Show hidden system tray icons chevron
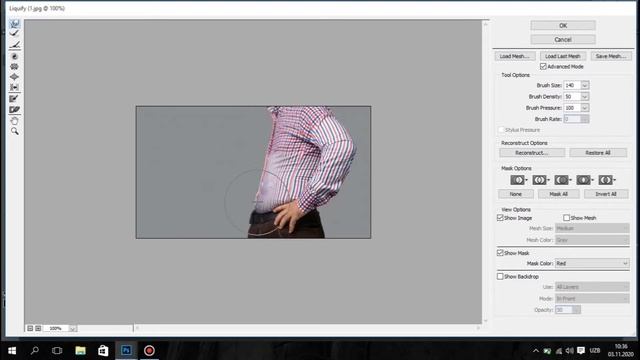The height and width of the screenshot is (360, 640). tap(536, 351)
